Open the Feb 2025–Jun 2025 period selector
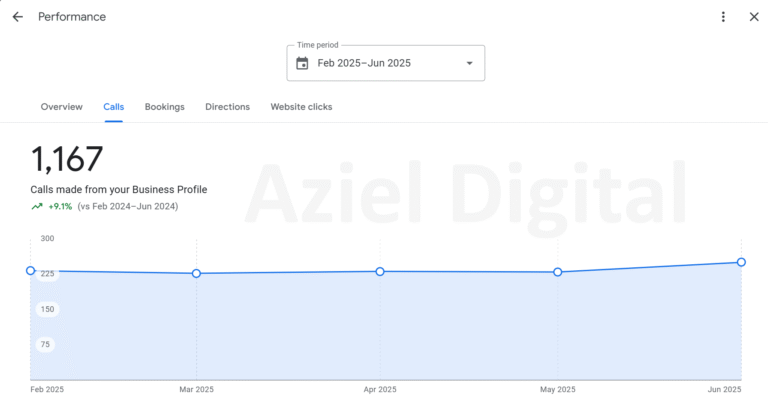 385,63
